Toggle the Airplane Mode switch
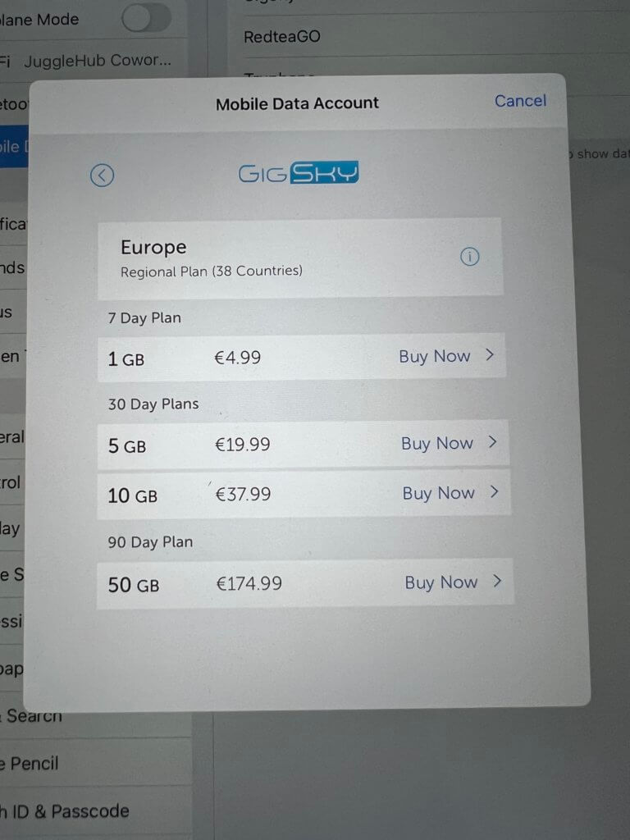The image size is (630, 840). pos(146,19)
